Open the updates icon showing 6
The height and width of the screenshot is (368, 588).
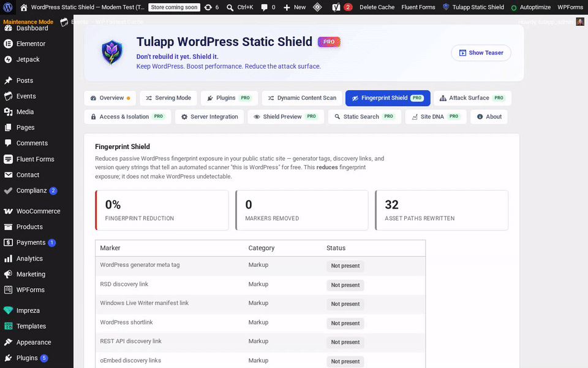pyautogui.click(x=208, y=7)
